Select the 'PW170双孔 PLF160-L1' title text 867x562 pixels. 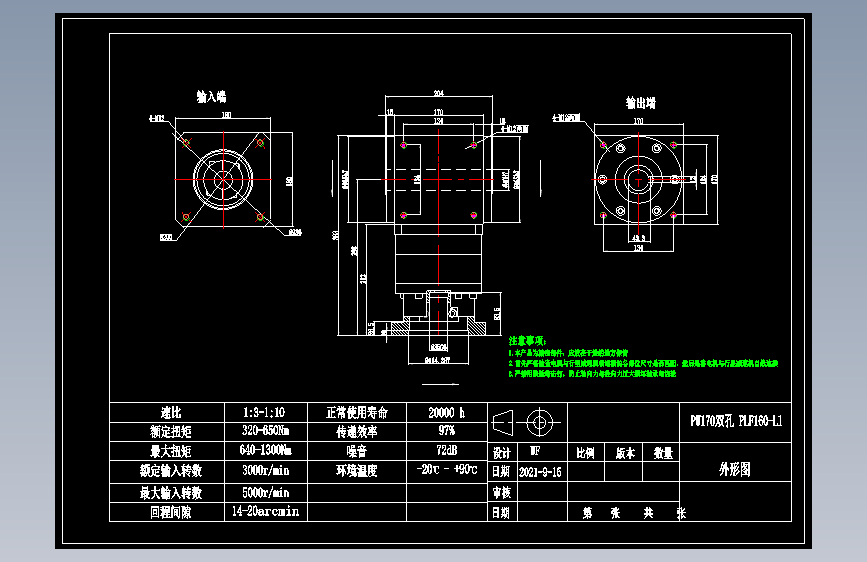pyautogui.click(x=736, y=421)
